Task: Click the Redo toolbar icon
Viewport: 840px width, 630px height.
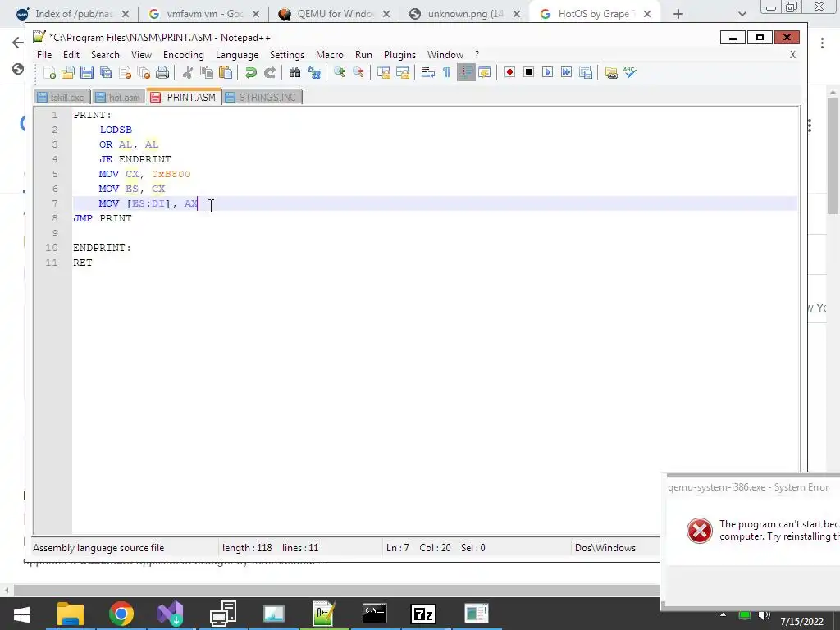Action: [x=269, y=72]
